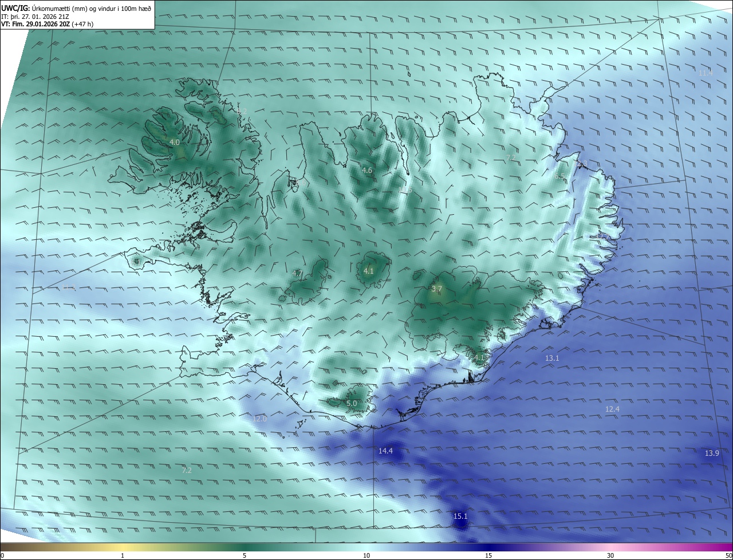Screen dimensions: 733x560
Task: Click the 14.4 value label south of Iceland
Action: pyautogui.click(x=386, y=451)
